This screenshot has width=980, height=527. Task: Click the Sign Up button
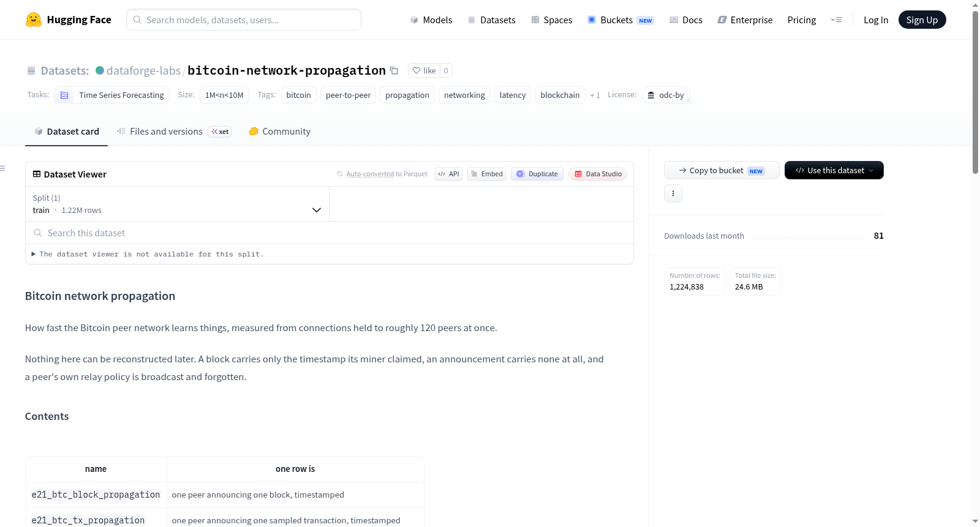point(922,20)
